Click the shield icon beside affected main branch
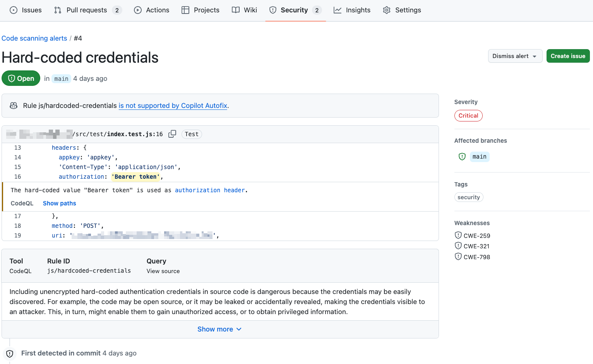Image resolution: width=593 pixels, height=364 pixels. [x=462, y=157]
